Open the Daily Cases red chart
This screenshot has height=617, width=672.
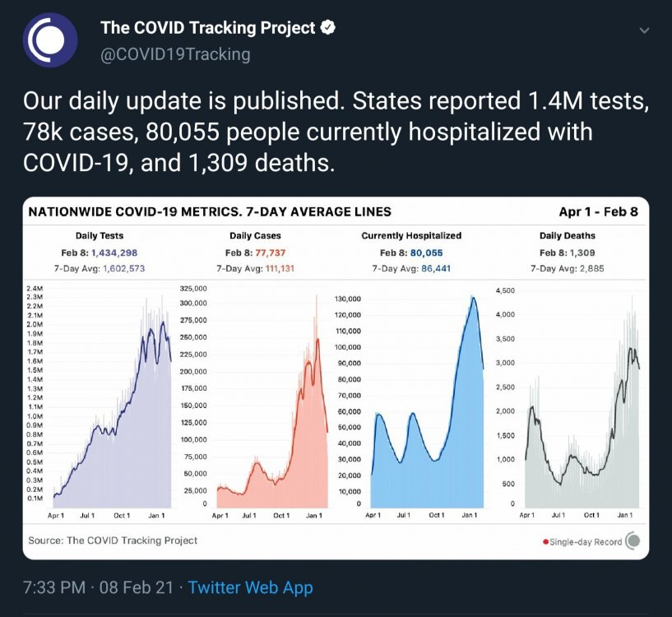tap(272, 401)
